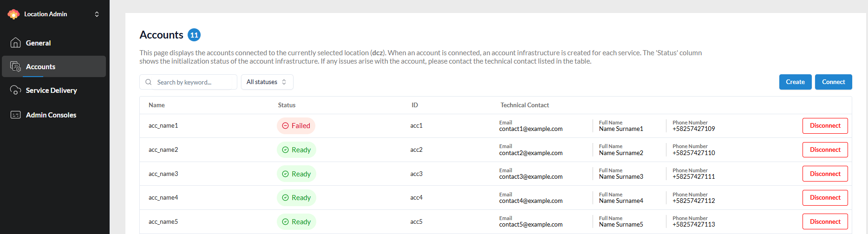Click the contact4@example.com email
868x234 pixels.
pyautogui.click(x=531, y=201)
